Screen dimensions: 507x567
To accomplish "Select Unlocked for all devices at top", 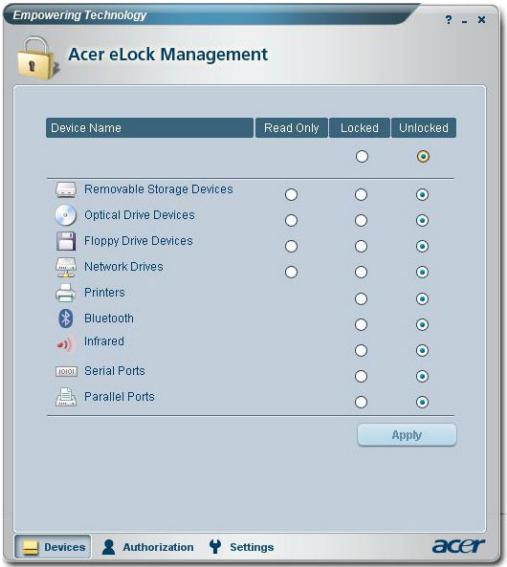I will click(423, 156).
